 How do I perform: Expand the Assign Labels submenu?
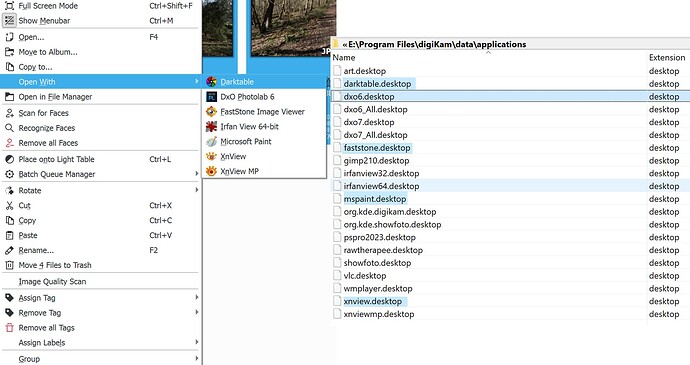[196, 342]
